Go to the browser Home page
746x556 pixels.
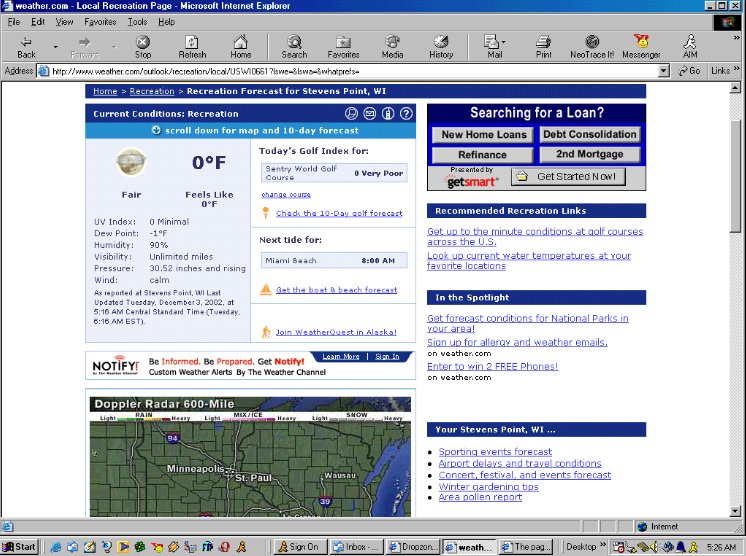241,46
